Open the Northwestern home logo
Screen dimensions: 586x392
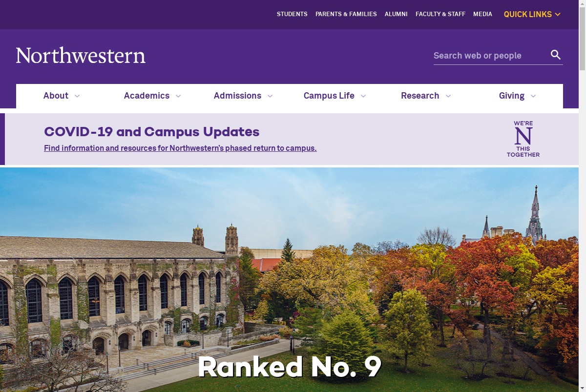point(81,56)
